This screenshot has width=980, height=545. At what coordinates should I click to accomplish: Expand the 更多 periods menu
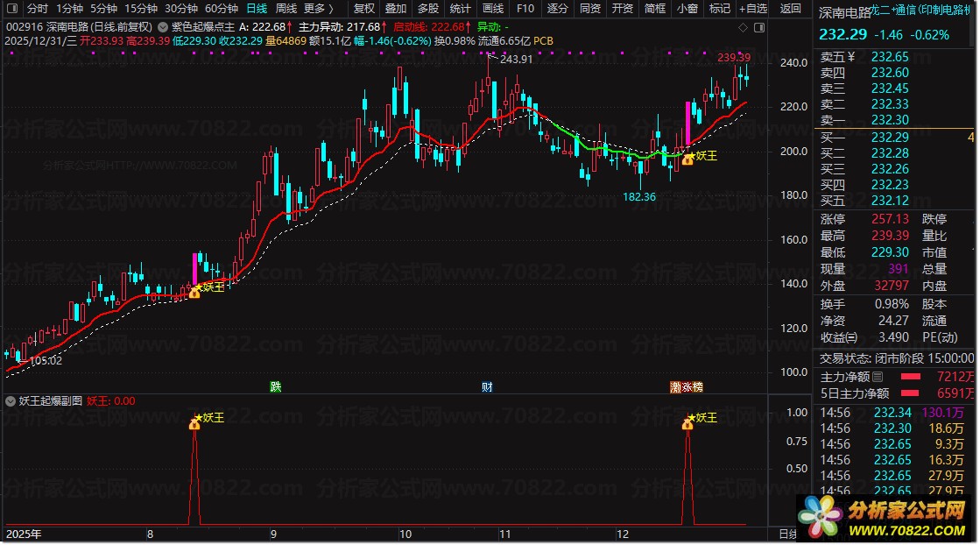(319, 9)
